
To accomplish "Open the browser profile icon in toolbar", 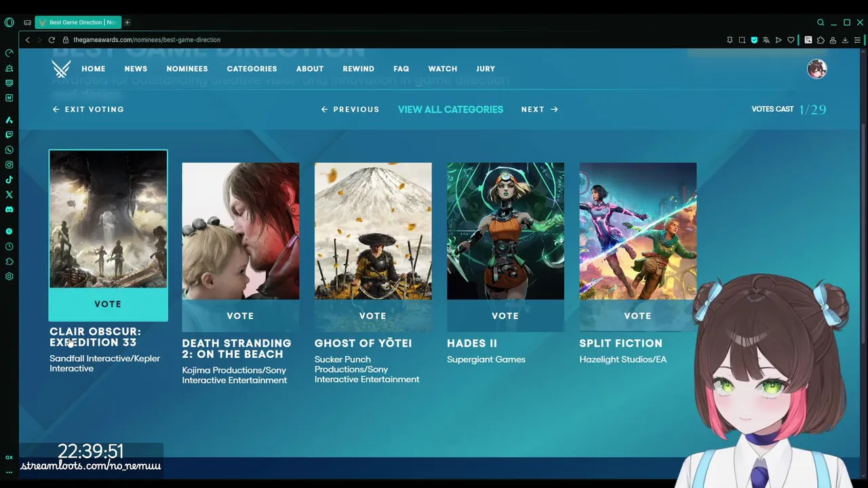I will pos(833,40).
